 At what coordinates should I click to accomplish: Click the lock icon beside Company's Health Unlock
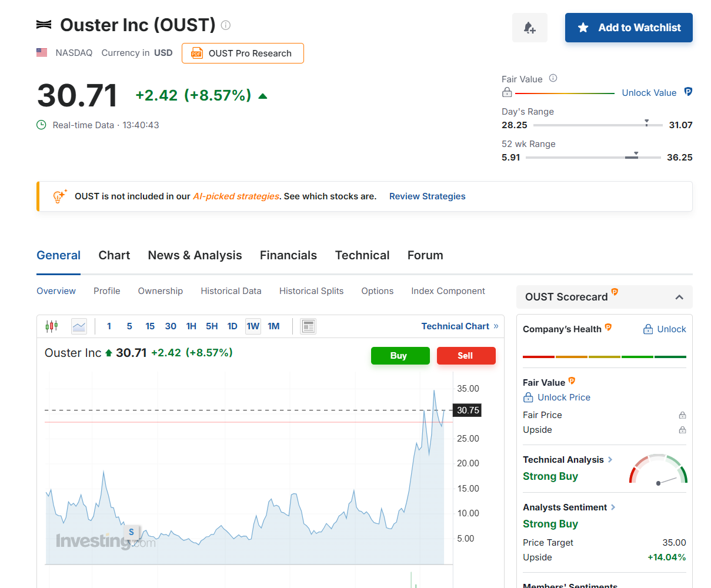point(648,329)
